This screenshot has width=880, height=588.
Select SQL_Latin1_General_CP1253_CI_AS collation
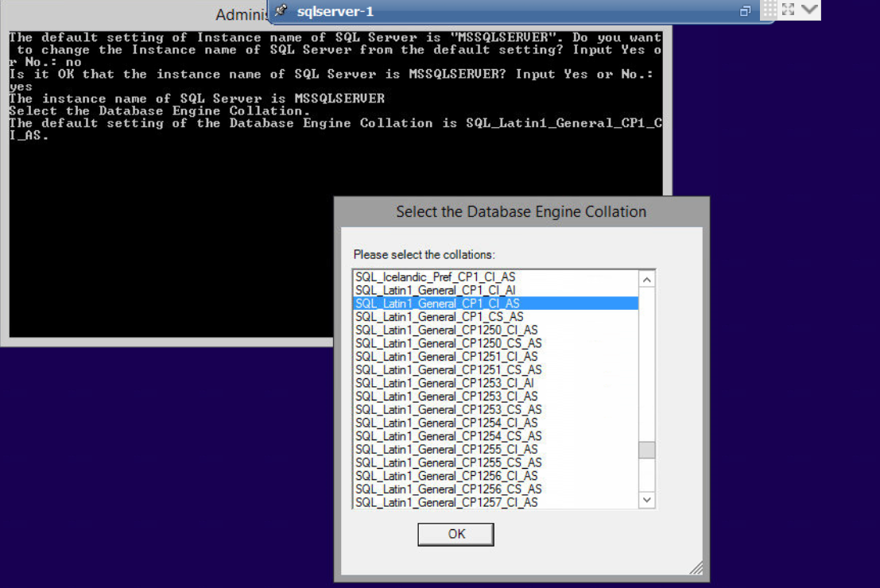coord(495,397)
